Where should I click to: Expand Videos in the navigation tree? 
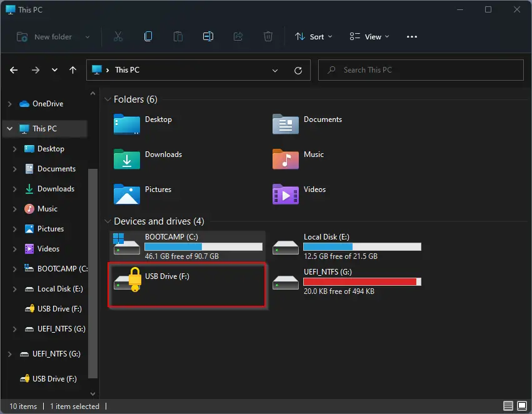pos(14,249)
